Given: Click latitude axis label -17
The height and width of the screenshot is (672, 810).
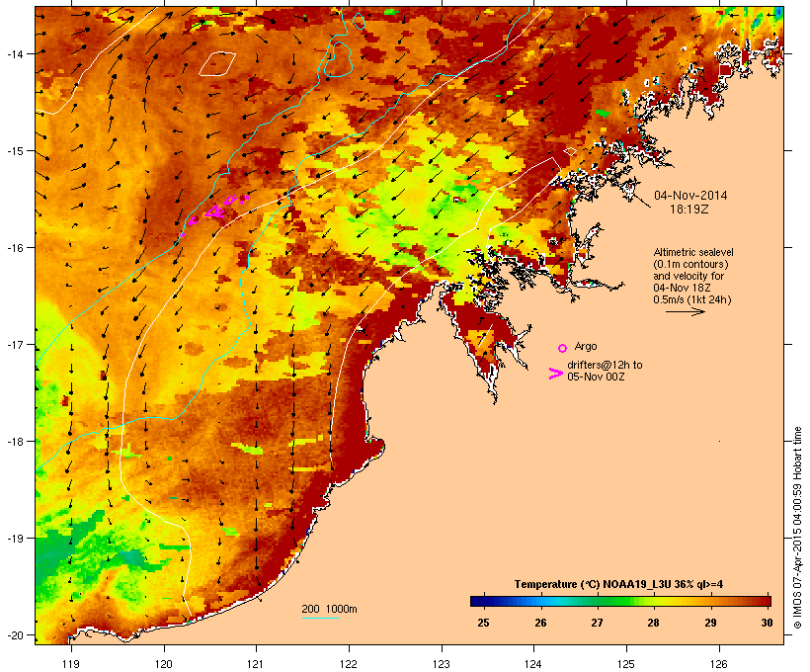Looking at the screenshot, I should coord(14,344).
